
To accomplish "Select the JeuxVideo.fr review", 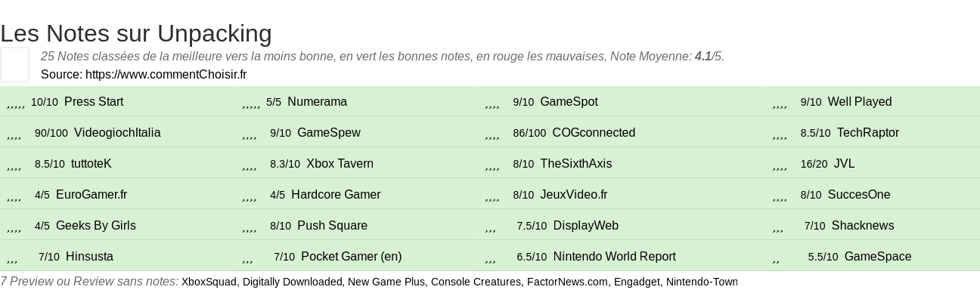I will coord(574,195).
